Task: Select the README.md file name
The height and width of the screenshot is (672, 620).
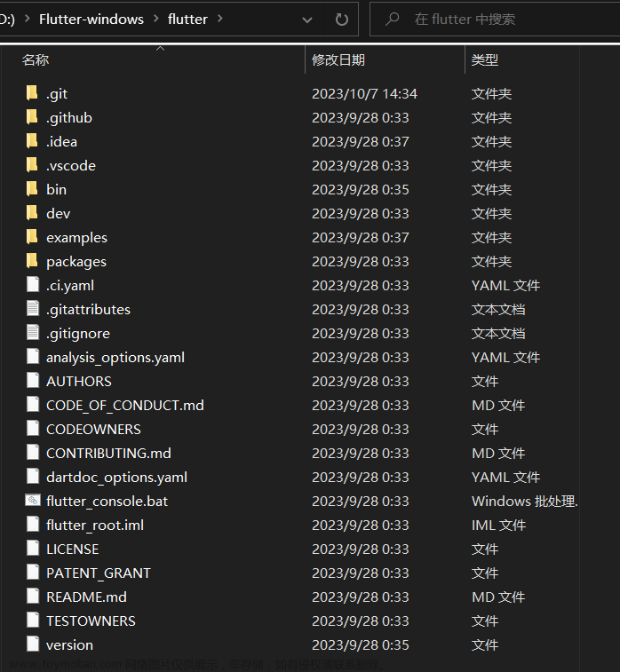Action: (x=87, y=597)
